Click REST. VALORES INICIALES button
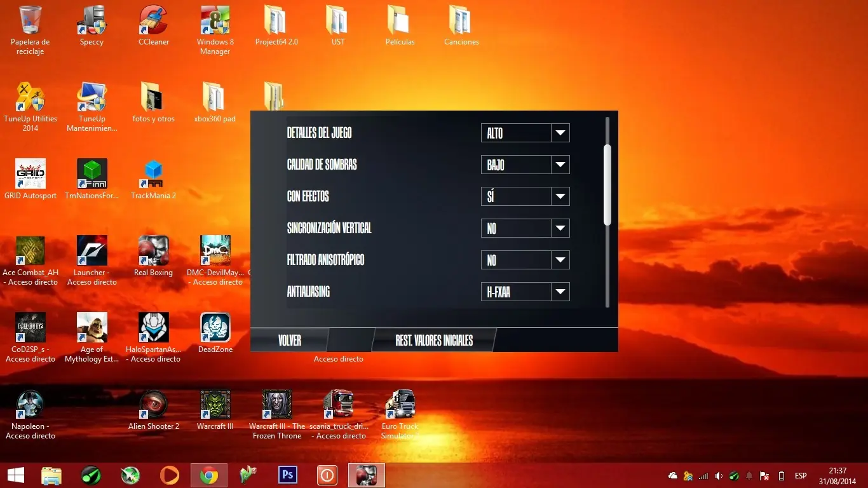This screenshot has width=868, height=488. (434, 340)
